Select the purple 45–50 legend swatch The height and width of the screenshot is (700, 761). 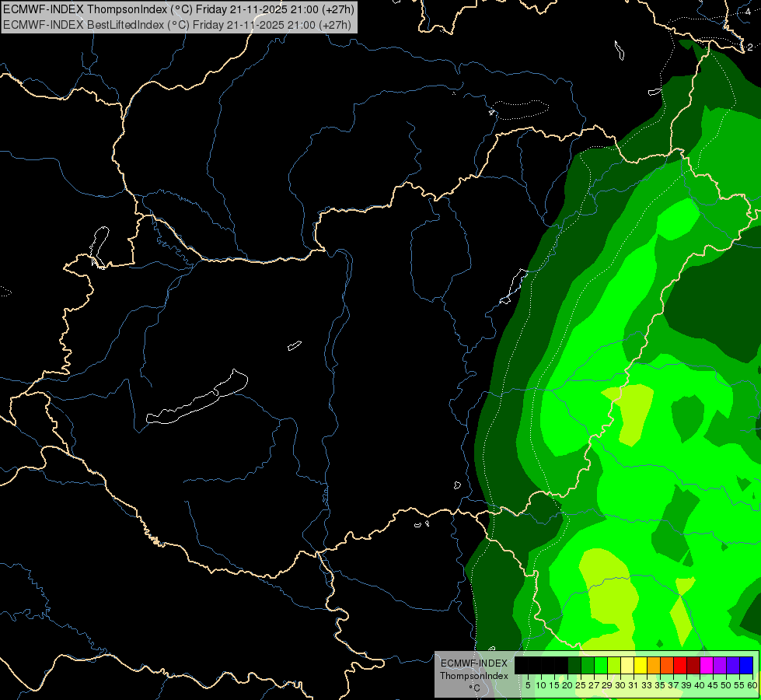pyautogui.click(x=720, y=665)
